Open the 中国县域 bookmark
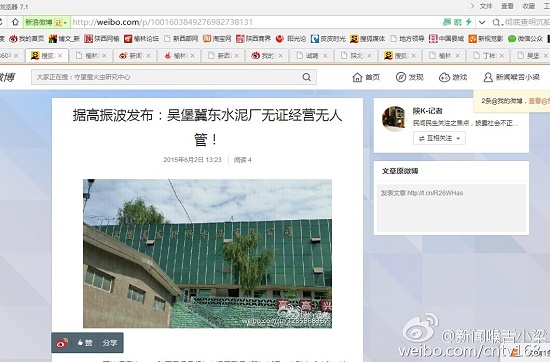 [x=447, y=39]
